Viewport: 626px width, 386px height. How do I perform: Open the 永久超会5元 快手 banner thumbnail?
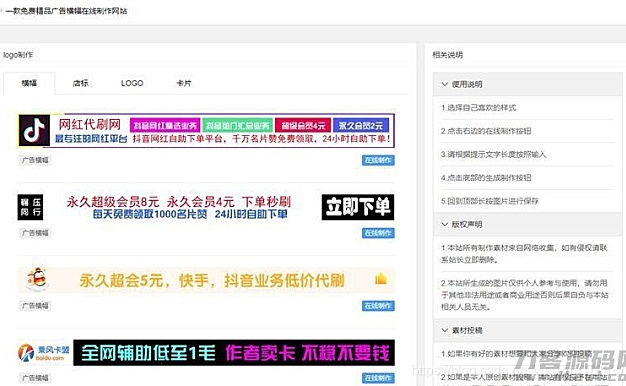pos(206,280)
